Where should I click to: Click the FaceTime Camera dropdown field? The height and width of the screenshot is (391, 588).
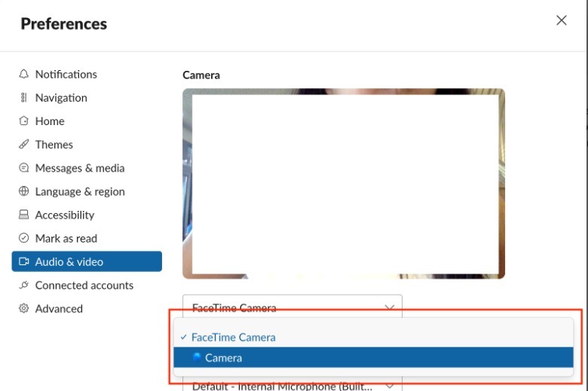tap(279, 307)
